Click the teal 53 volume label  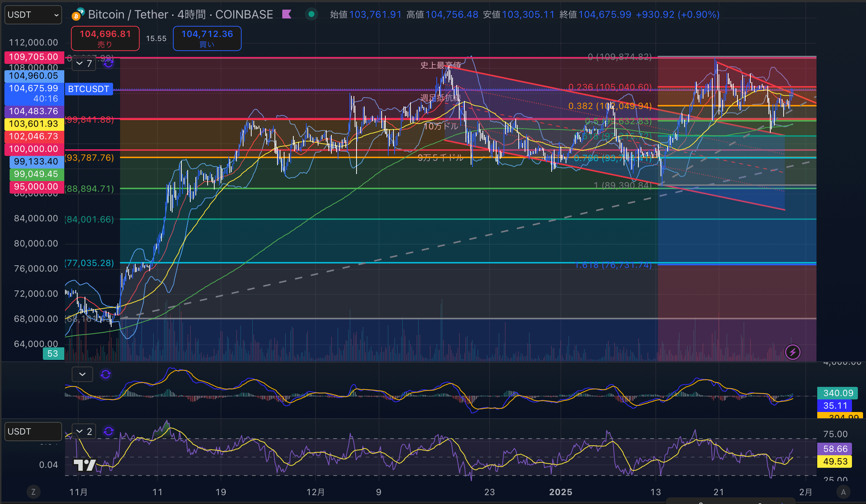(x=53, y=354)
